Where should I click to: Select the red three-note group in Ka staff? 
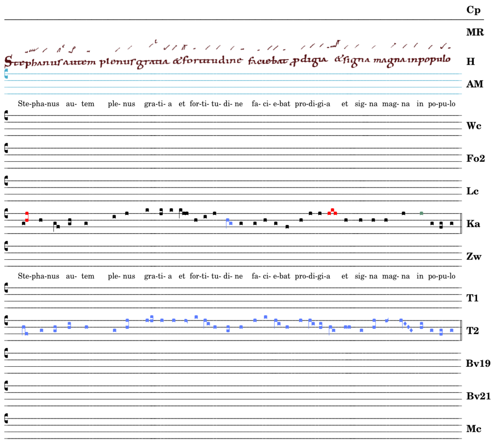332,212
